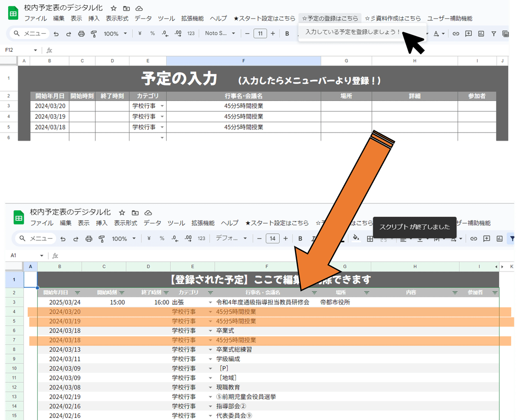Check cloud save status icon in upper window
Image resolution: width=518 pixels, height=420 pixels.
click(139, 8)
